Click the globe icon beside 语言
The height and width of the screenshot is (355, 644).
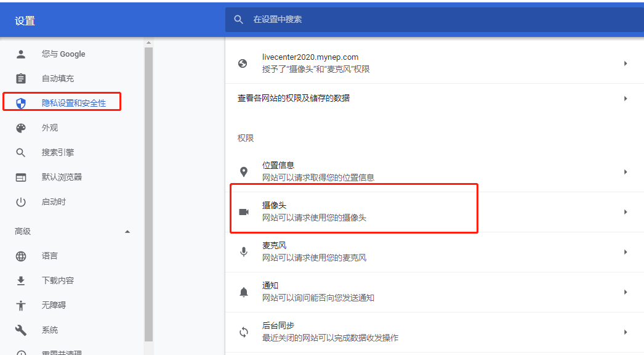[20, 255]
